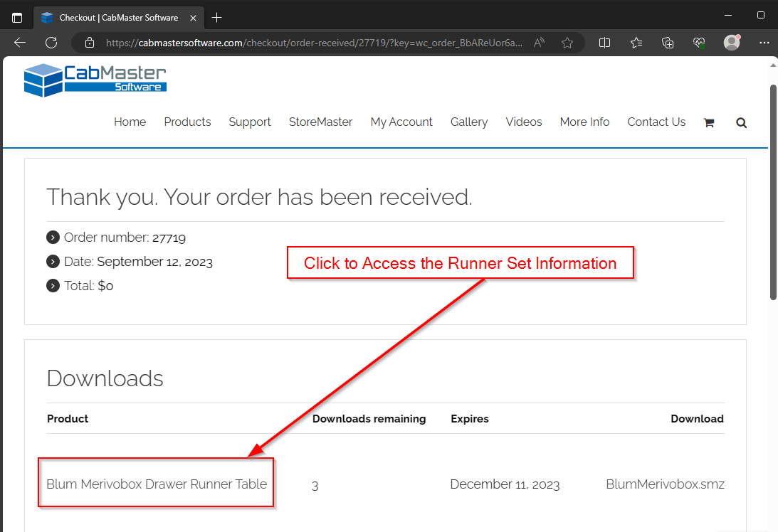Open the Products menu
The width and height of the screenshot is (778, 532).
click(187, 122)
